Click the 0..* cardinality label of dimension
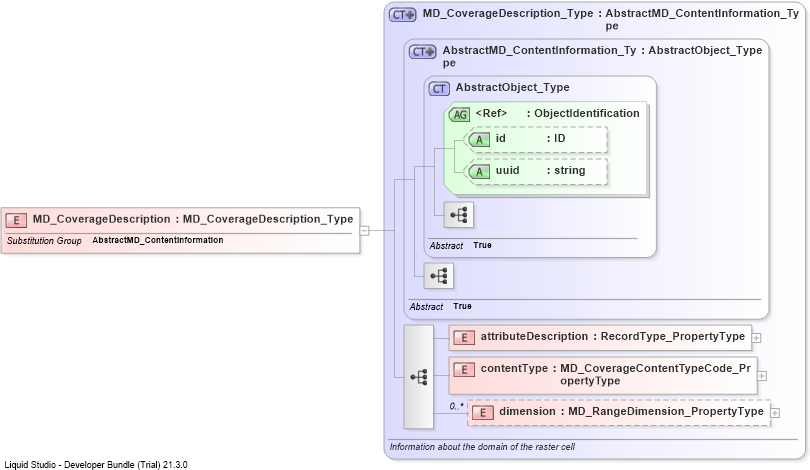Viewport: 810px width, 470px height. coord(456,406)
